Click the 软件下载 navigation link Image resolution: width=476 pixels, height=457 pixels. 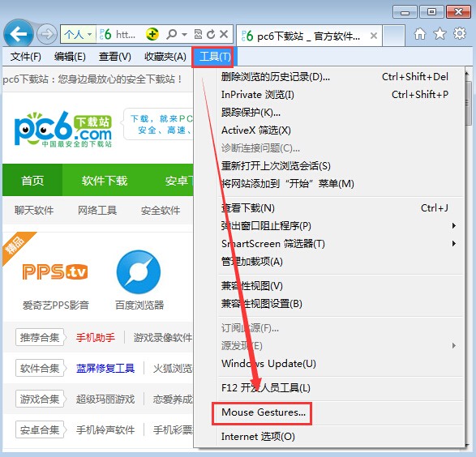(105, 181)
